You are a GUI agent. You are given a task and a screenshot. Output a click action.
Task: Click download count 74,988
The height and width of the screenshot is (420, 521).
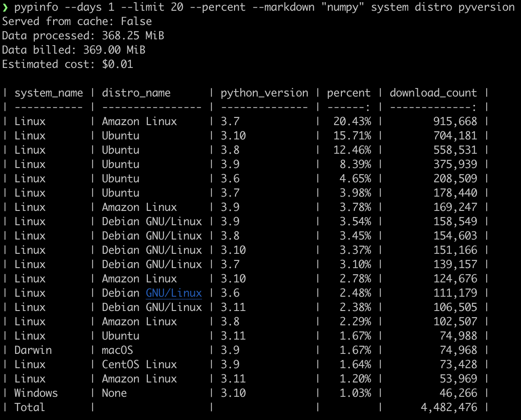coord(458,336)
